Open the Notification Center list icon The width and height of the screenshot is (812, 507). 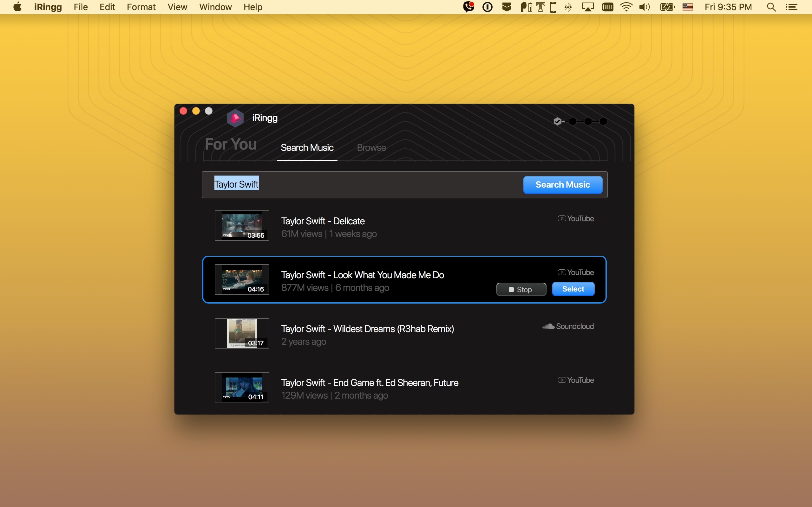[x=792, y=7]
